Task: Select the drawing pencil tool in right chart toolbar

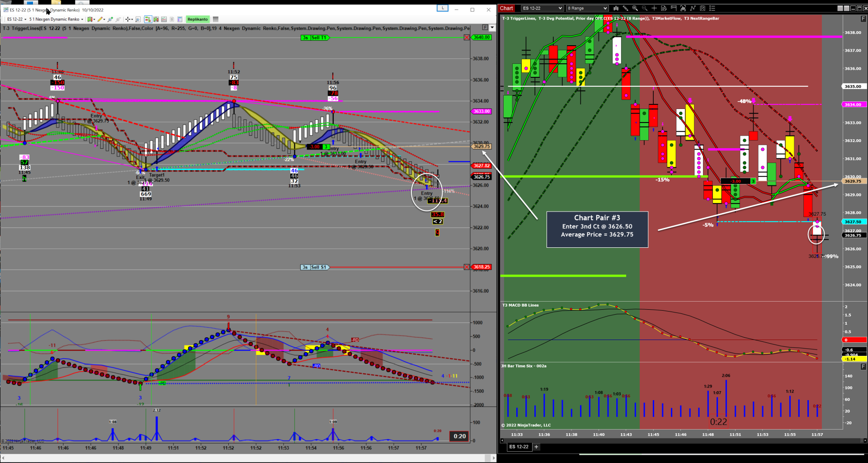Action: click(625, 8)
